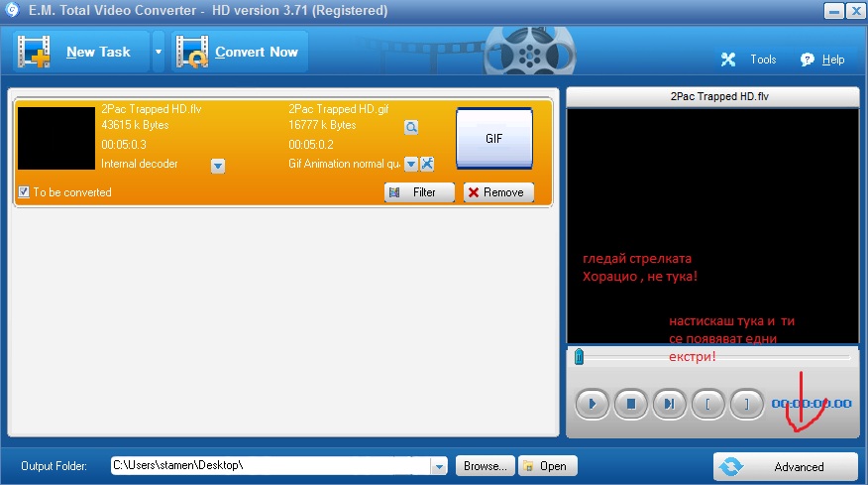Uncheck the To be converted checkbox
Image resolution: width=868 pixels, height=485 pixels.
point(24,191)
